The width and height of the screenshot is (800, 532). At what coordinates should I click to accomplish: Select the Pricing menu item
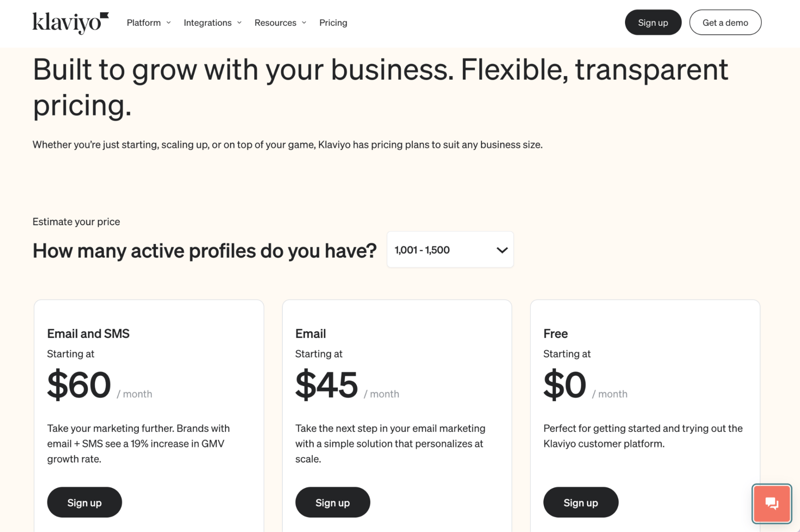333,23
